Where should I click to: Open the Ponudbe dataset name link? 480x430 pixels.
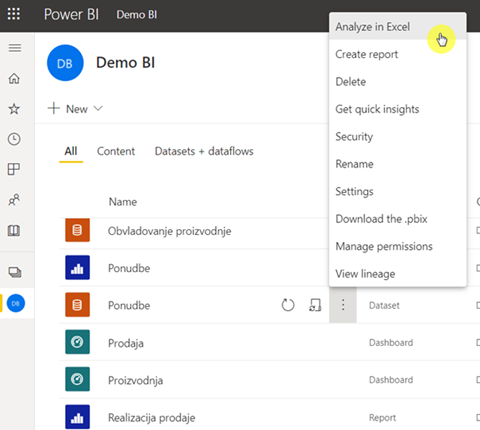click(129, 305)
